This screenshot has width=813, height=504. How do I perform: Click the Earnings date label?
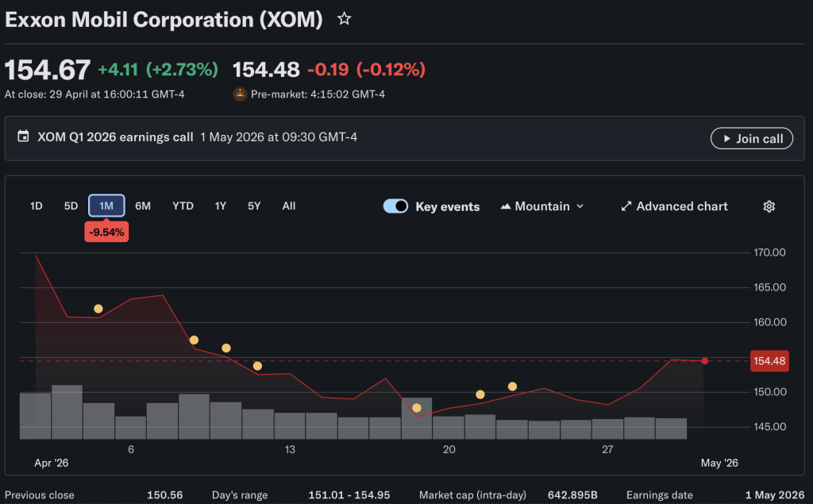click(x=660, y=495)
